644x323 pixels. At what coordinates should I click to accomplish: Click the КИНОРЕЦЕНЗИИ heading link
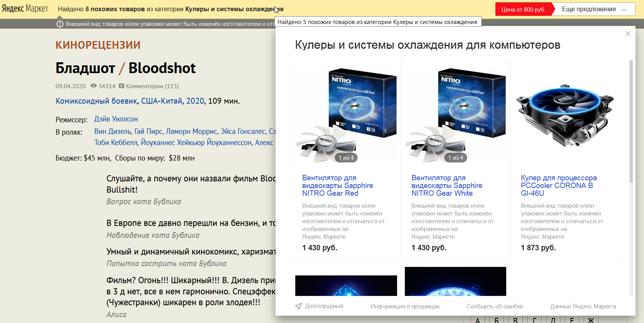click(x=98, y=45)
